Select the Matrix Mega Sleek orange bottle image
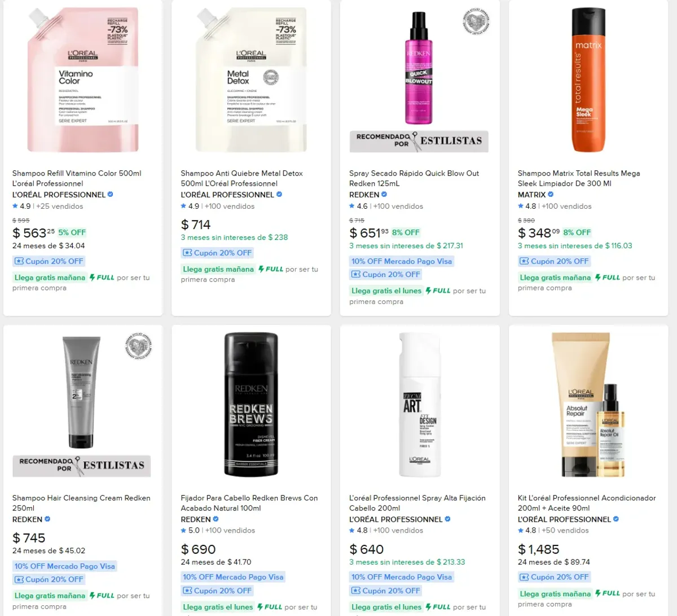 pos(588,80)
